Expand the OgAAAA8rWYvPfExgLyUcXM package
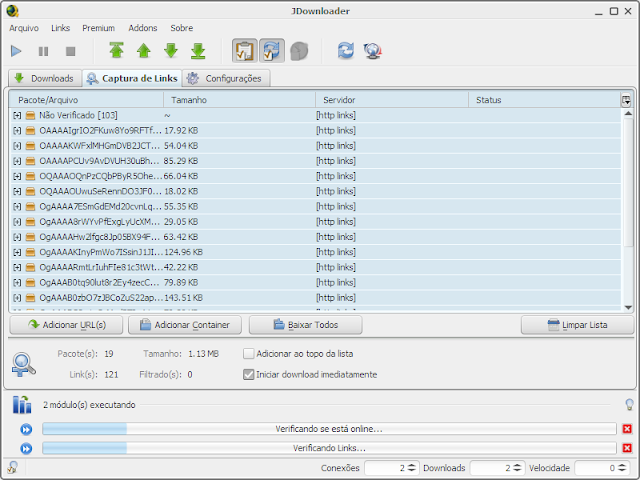Viewport: 640px width, 480px height. click(17, 222)
